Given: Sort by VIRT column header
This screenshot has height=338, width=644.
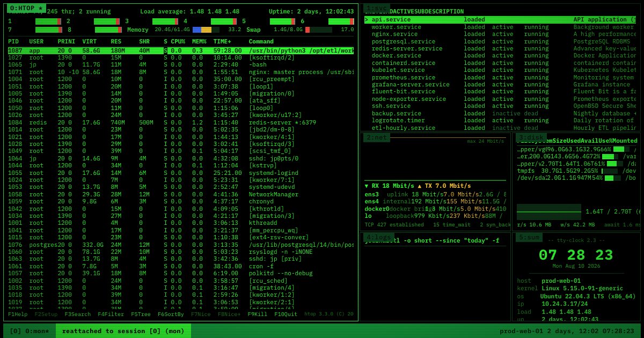Looking at the screenshot, I should [90, 41].
